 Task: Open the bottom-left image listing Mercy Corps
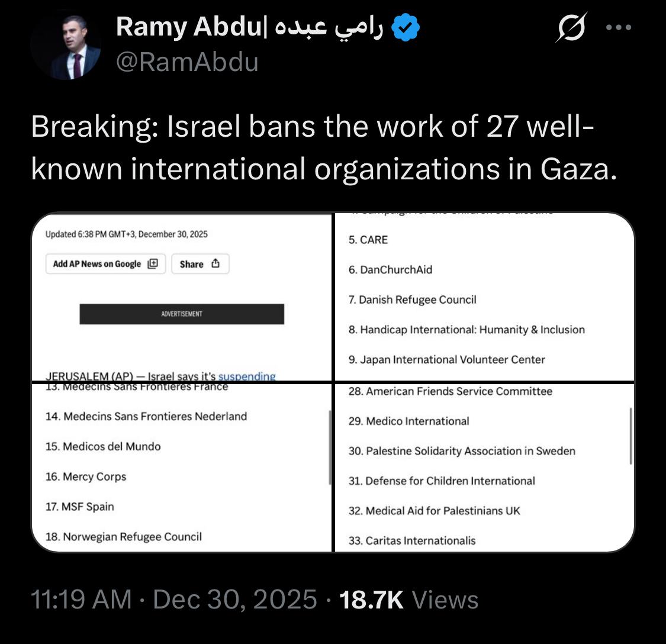pos(182,468)
